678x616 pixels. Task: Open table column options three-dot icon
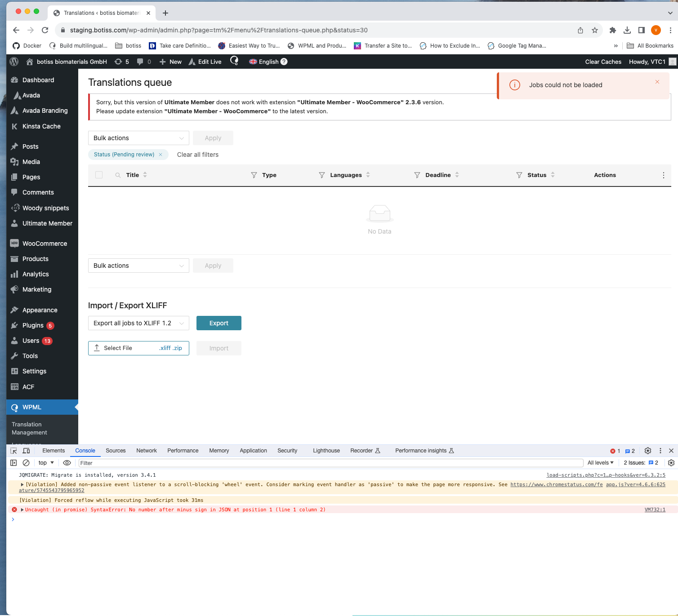tap(664, 175)
